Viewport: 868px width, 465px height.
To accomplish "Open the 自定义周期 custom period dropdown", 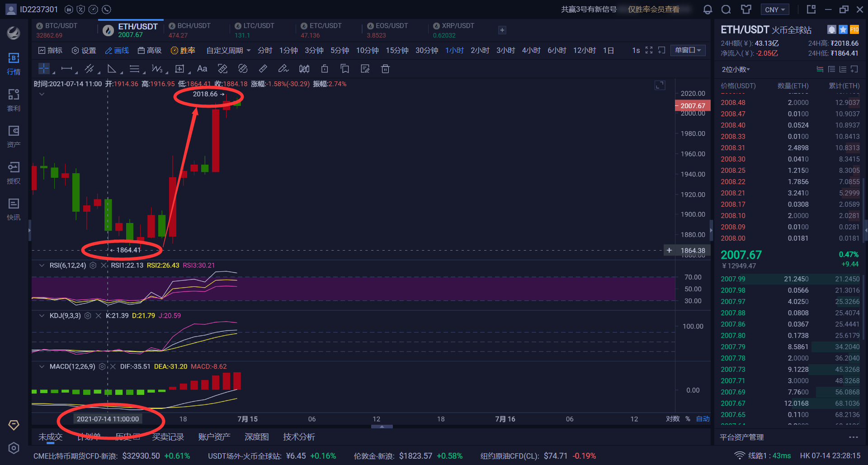I will pyautogui.click(x=228, y=50).
